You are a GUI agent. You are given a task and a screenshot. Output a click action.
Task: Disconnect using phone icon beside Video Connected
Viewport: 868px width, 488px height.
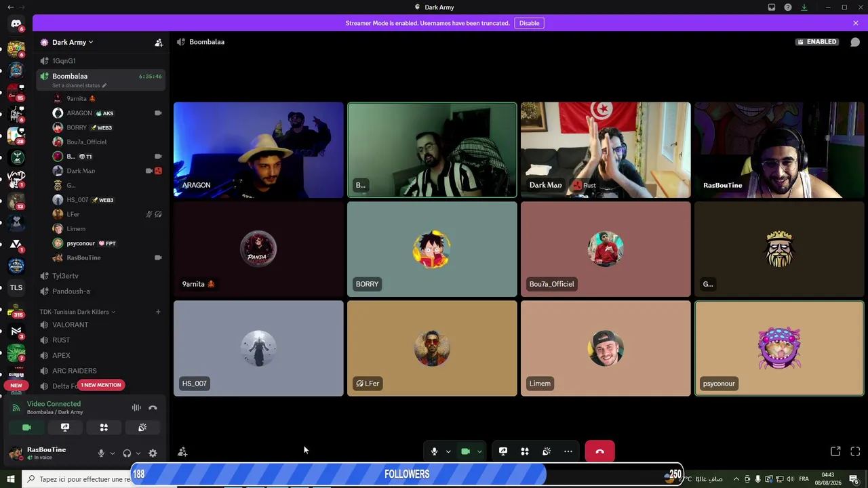tap(153, 408)
